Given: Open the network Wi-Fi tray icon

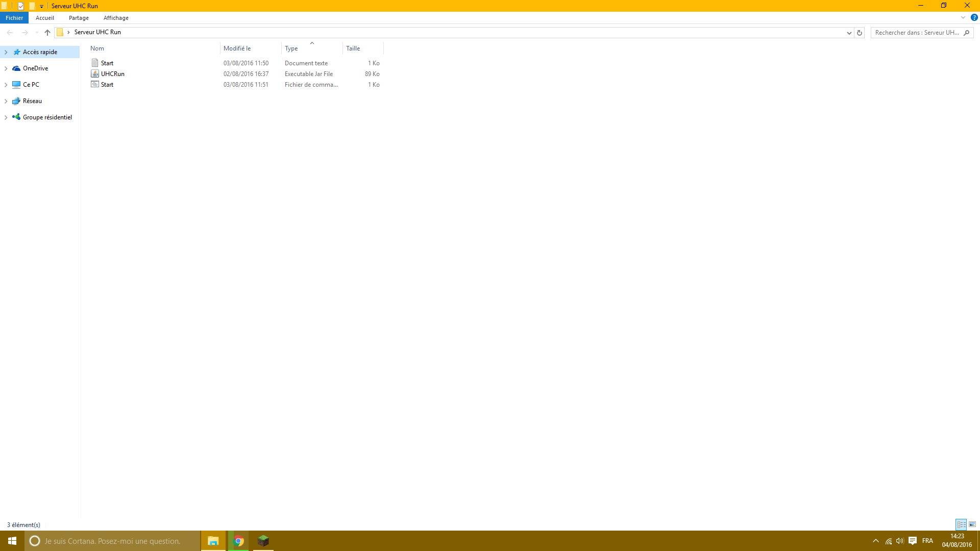Looking at the screenshot, I should click(x=889, y=541).
